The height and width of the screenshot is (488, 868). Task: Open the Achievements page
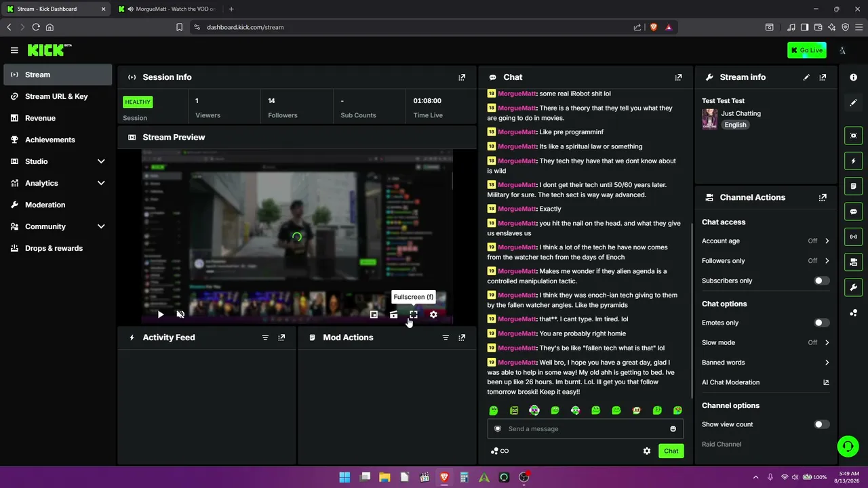pyautogui.click(x=58, y=140)
